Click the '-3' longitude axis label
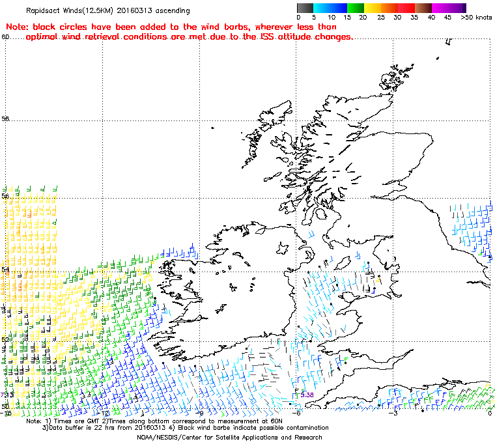Image resolution: width=495 pixels, height=448 pixels. [393, 413]
